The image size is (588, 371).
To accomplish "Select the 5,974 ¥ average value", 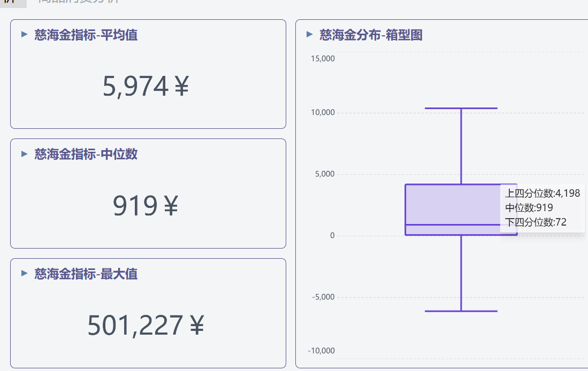I will (146, 86).
